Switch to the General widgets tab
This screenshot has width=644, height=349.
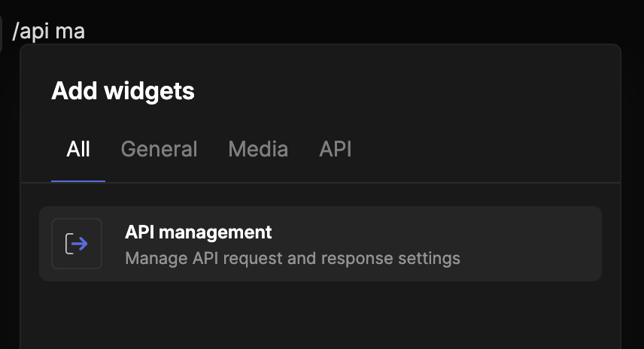[159, 149]
